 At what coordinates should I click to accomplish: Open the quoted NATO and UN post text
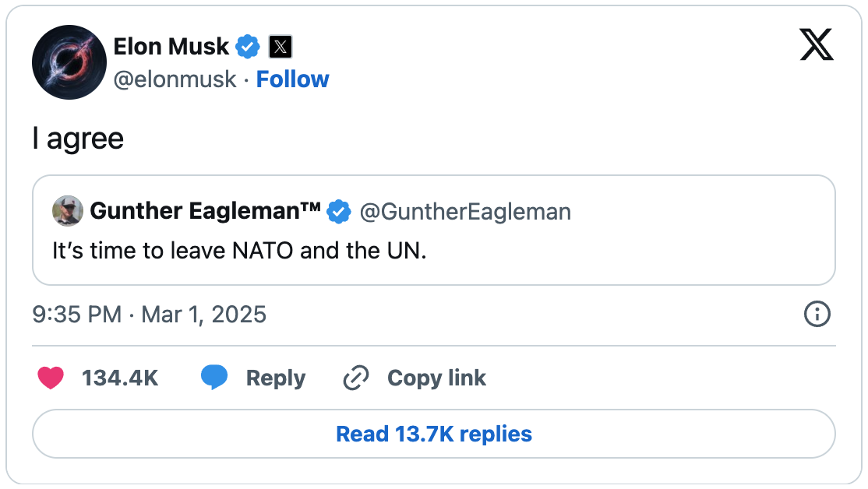[239, 252]
